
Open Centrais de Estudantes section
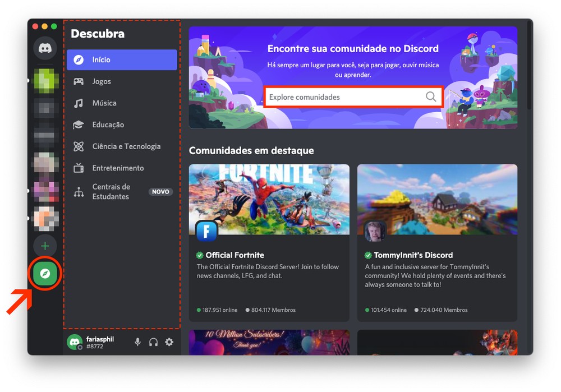pos(111,192)
